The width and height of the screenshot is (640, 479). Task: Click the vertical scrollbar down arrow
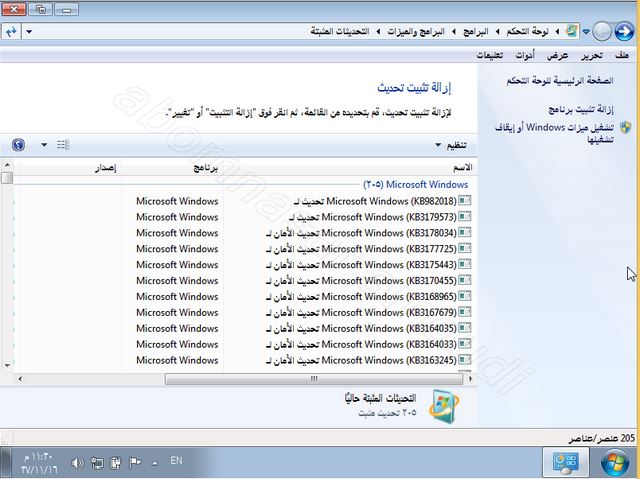(7, 365)
